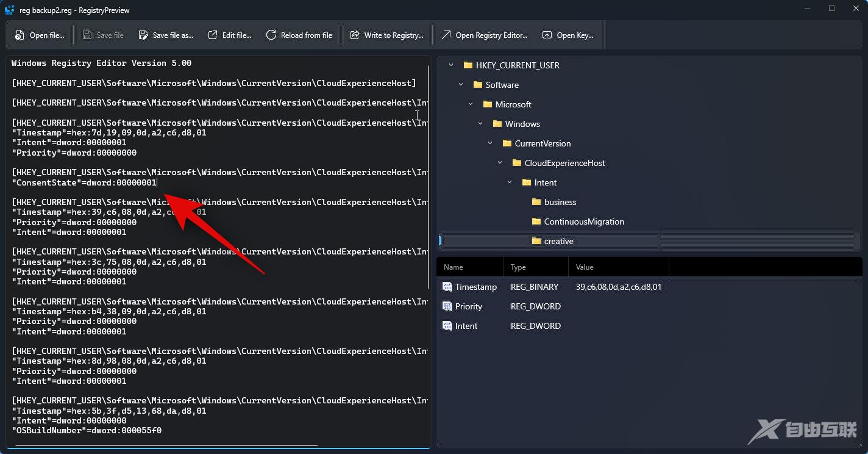Image resolution: width=868 pixels, height=454 pixels.
Task: Collapse the Intent folder chevron
Action: tap(510, 182)
